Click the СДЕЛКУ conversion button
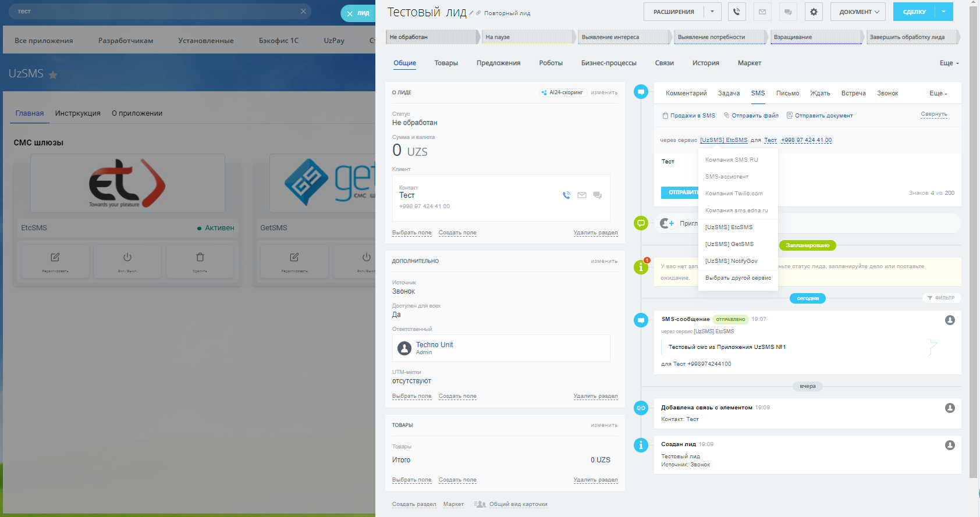Image resolution: width=980 pixels, height=517 pixels. coord(914,12)
